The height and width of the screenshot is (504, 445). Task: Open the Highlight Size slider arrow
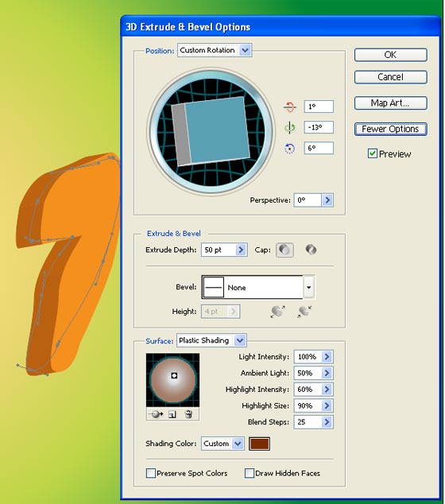click(x=327, y=405)
